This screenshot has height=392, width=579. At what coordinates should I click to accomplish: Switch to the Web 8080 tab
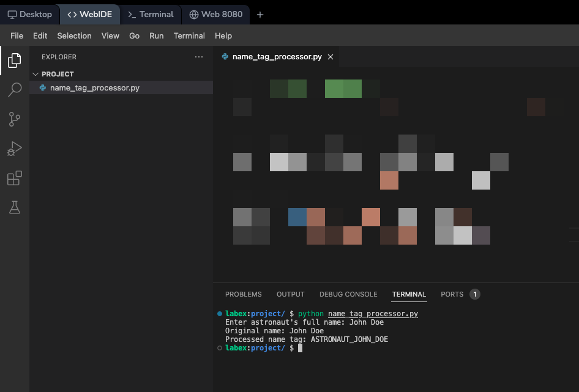[217, 14]
